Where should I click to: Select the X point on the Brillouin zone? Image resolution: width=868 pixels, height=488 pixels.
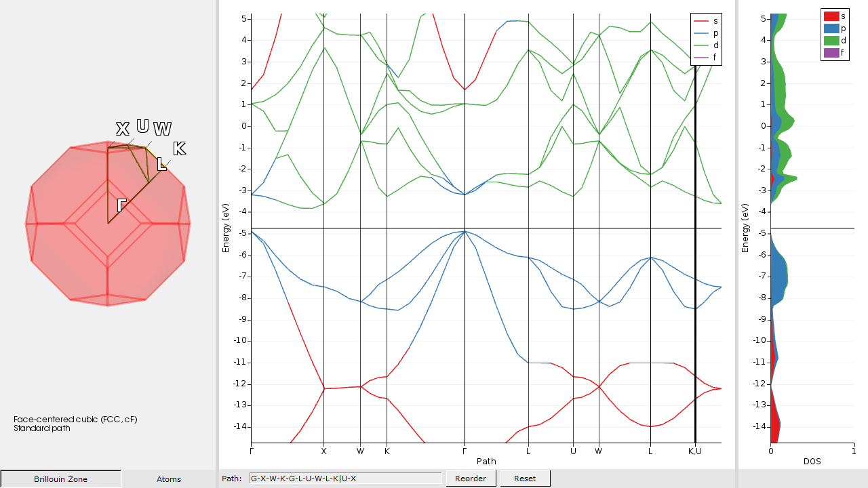[x=123, y=128]
